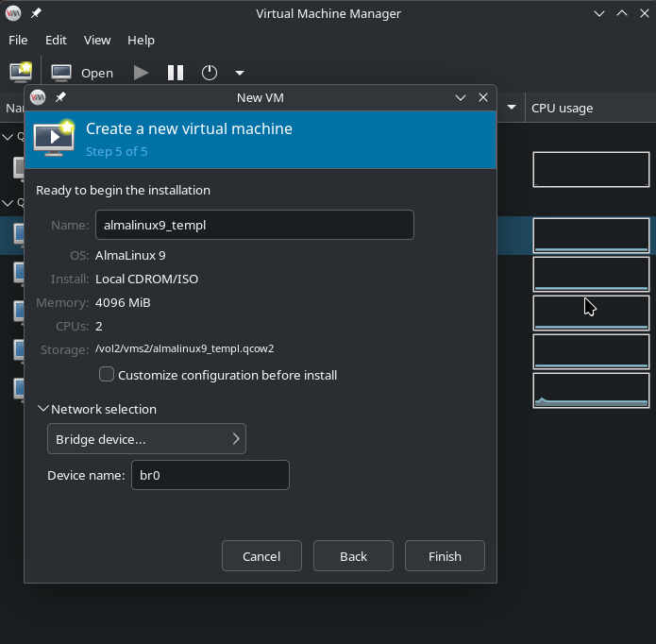The height and width of the screenshot is (644, 656).
Task: Minimize the New VM dialog
Action: [x=461, y=98]
